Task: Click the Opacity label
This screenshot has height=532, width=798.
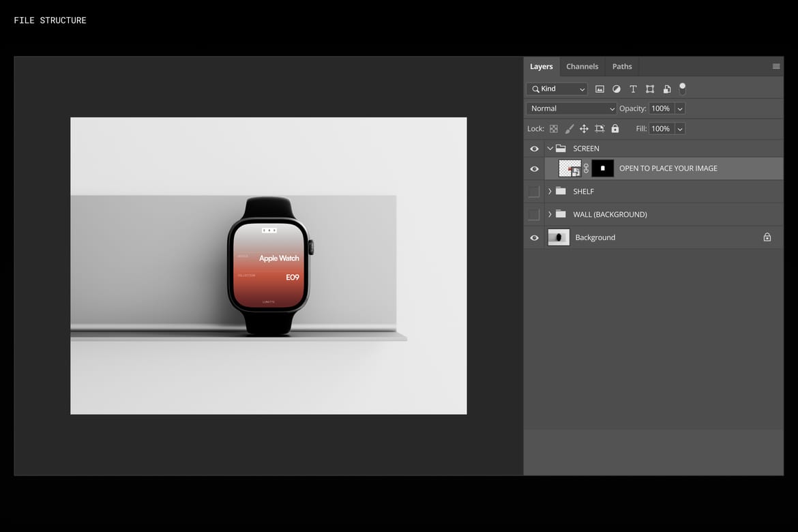Action: point(632,108)
